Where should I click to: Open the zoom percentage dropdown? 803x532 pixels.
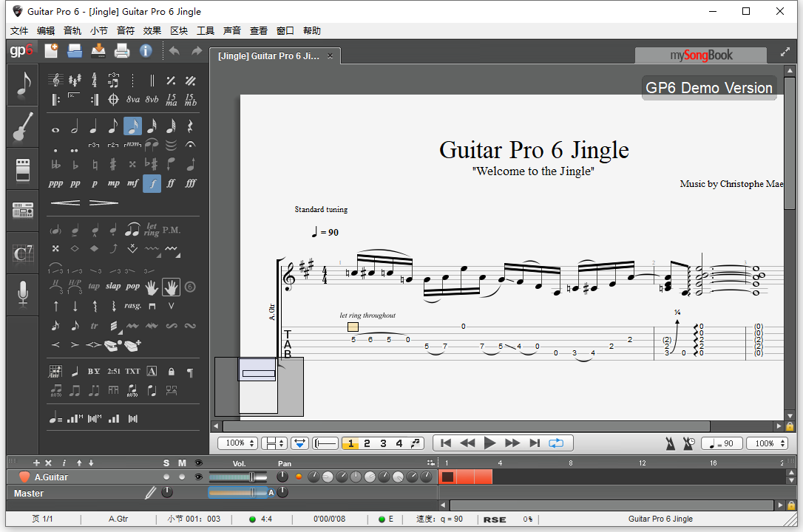click(x=237, y=443)
